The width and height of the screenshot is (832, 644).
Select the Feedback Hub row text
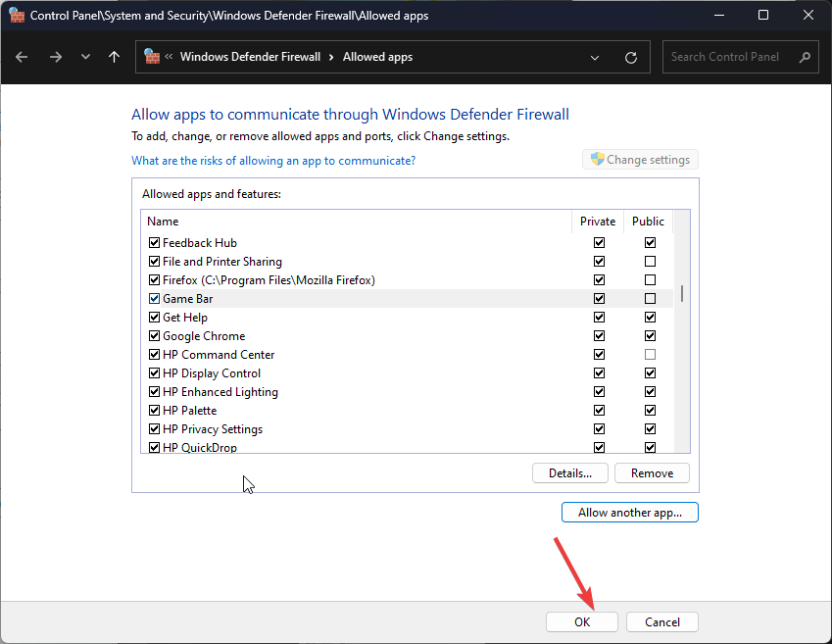click(200, 243)
